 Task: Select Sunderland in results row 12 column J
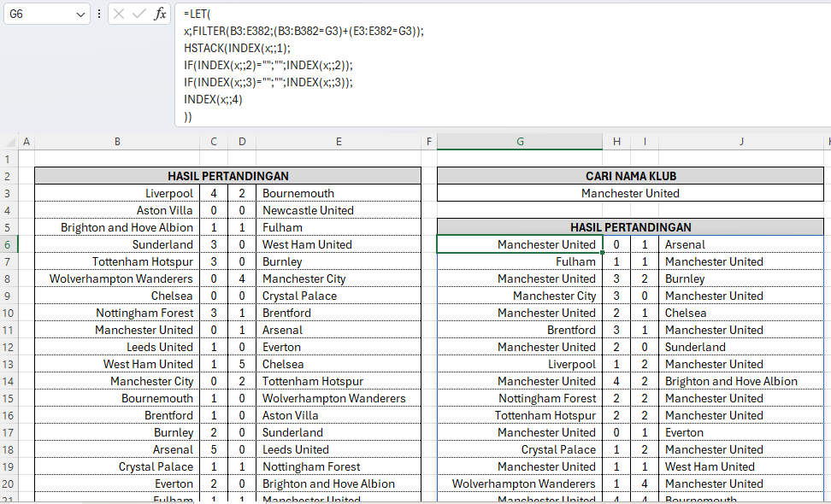(x=741, y=348)
